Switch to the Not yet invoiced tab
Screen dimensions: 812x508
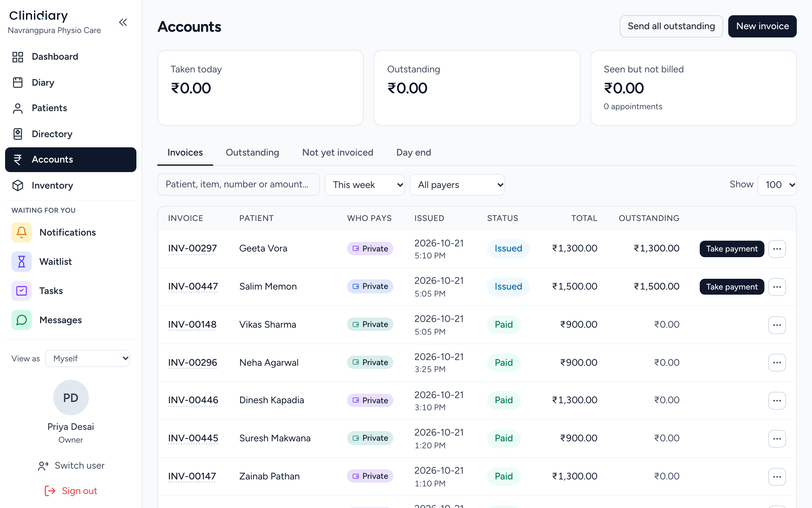click(x=337, y=152)
